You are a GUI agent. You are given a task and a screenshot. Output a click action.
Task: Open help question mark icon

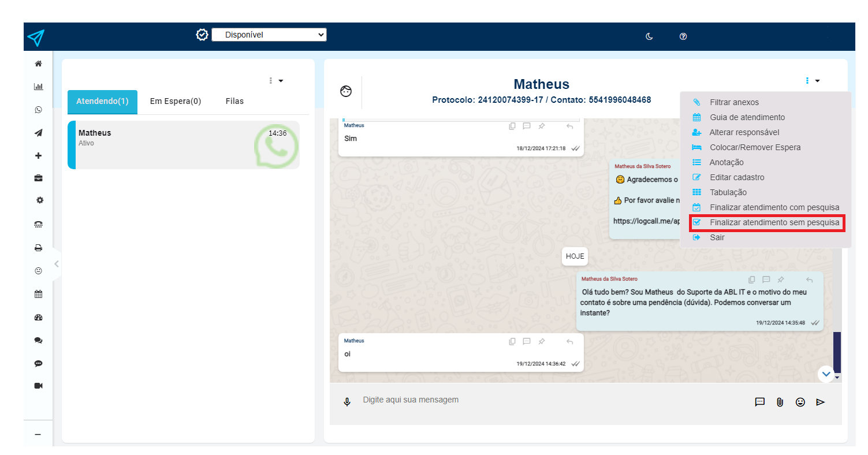tap(683, 36)
